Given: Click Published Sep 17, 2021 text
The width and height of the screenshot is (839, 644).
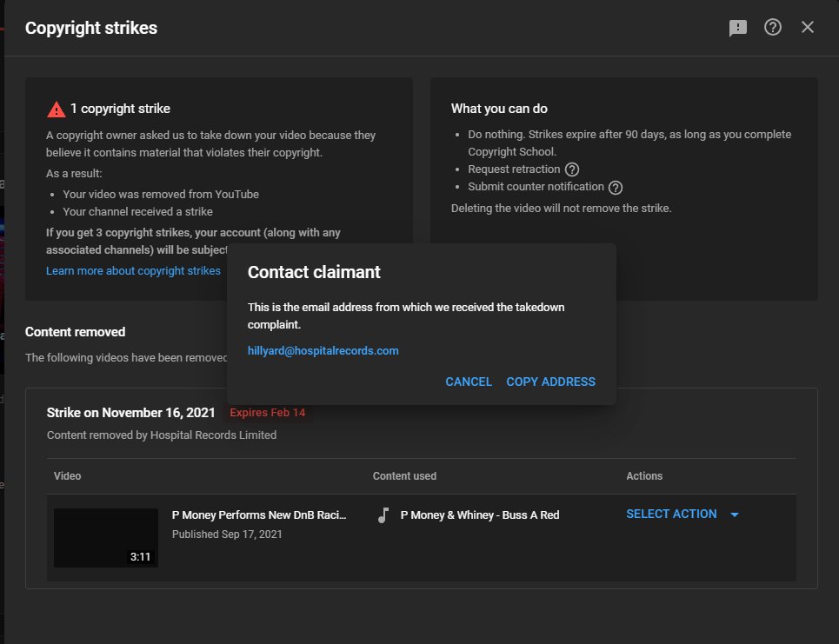Looking at the screenshot, I should tap(227, 534).
